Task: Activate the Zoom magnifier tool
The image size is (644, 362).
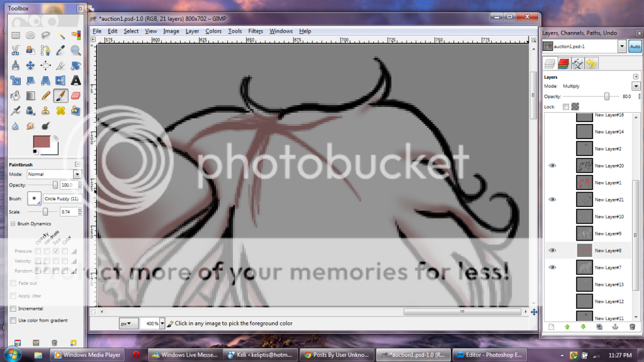Action: coord(76,50)
